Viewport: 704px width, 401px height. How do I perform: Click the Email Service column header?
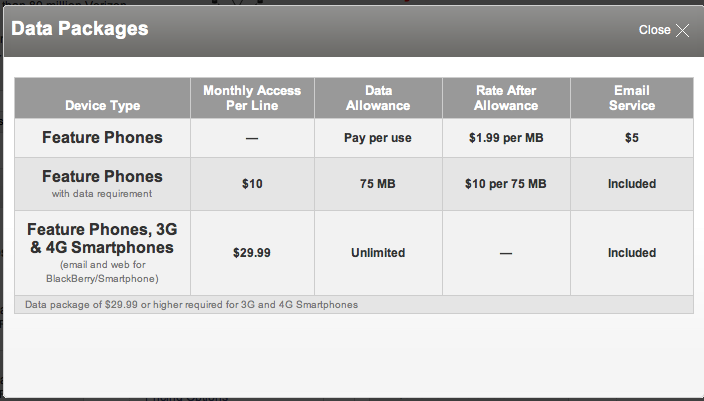(632, 98)
